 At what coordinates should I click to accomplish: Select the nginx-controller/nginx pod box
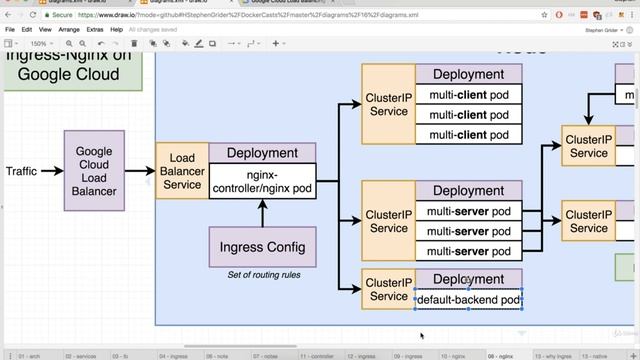point(262,181)
